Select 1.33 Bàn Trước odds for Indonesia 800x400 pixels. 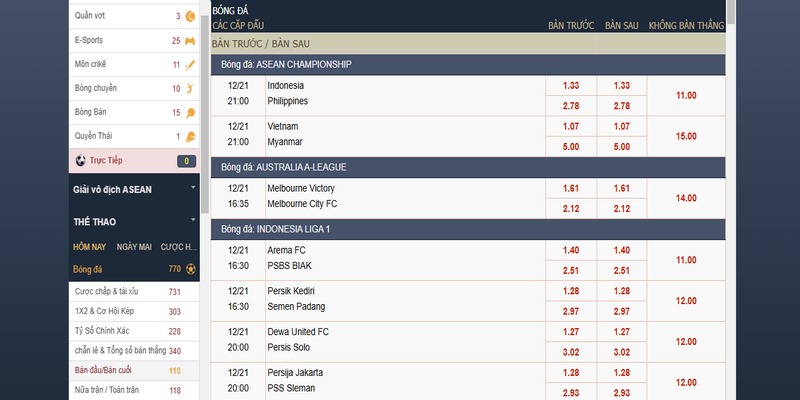coord(571,86)
